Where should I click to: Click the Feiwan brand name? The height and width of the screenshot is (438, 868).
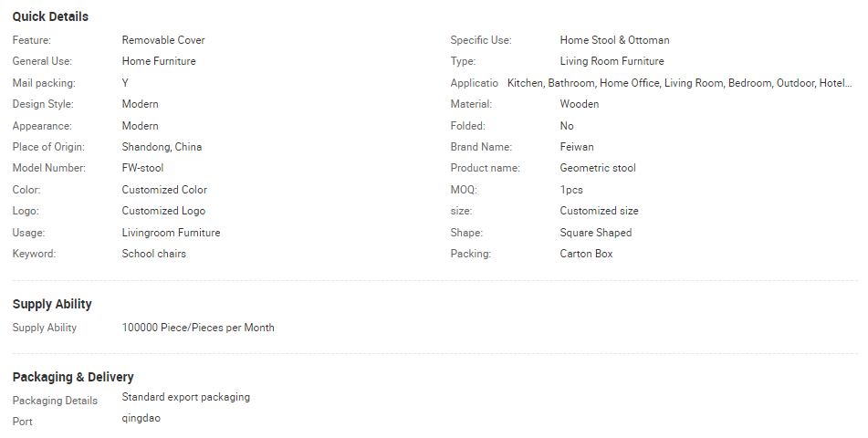click(x=577, y=147)
